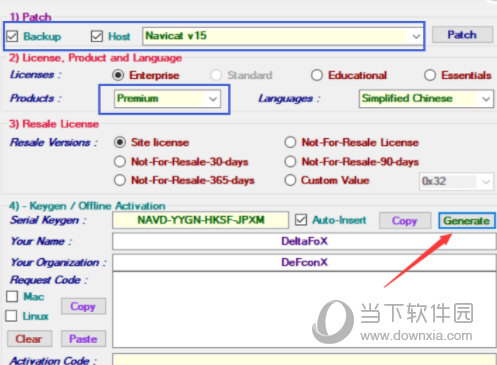The image size is (497, 365).
Task: Open the Languages Simplified Chinese dropdown
Action: click(426, 99)
